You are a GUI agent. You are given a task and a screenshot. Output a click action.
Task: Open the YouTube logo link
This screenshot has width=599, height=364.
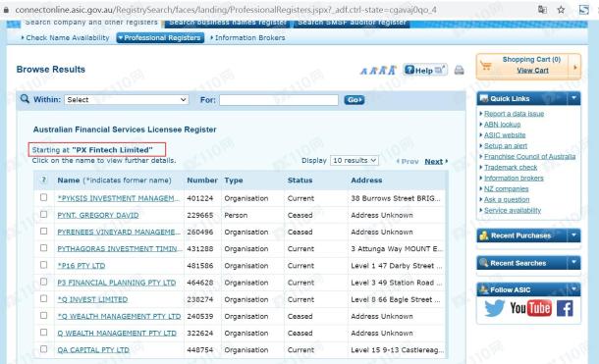click(530, 308)
